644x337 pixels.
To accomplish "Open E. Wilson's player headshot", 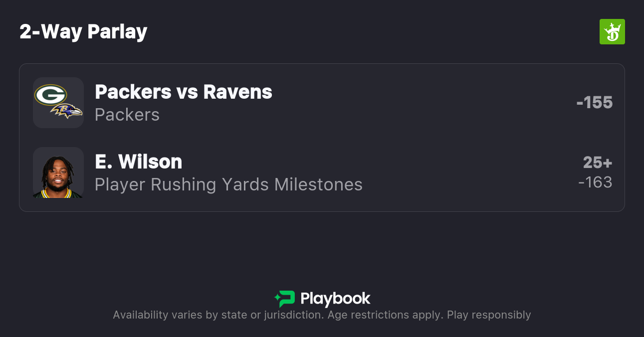I will 58,173.
